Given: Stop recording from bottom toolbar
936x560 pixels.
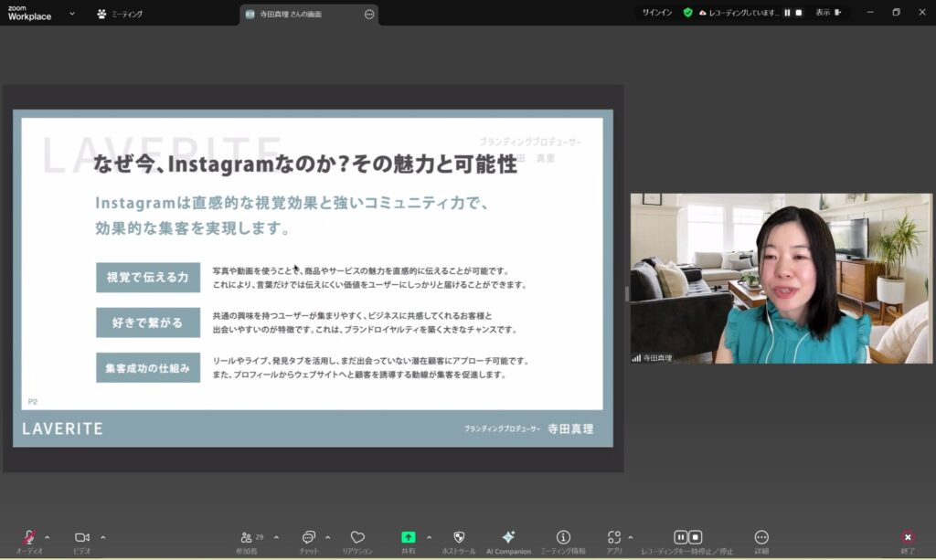Looking at the screenshot, I should (695, 537).
